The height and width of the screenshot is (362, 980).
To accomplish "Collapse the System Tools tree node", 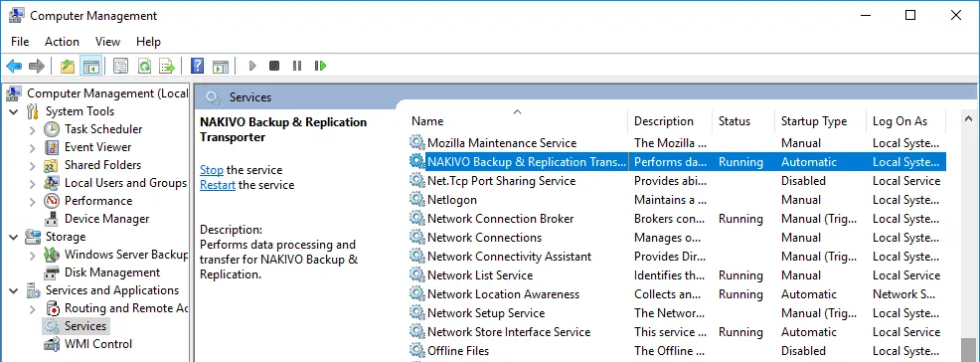I will click(x=14, y=112).
